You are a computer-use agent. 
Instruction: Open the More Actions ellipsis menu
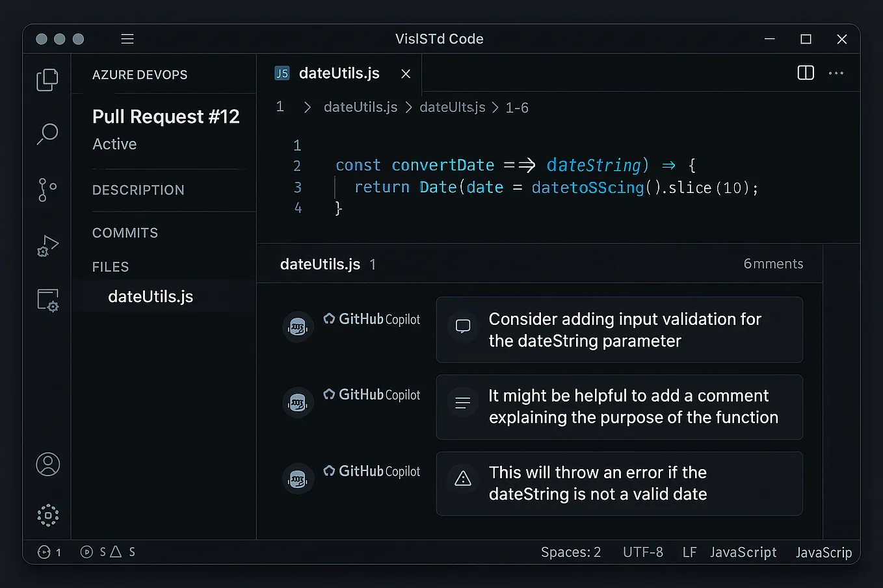tap(836, 73)
